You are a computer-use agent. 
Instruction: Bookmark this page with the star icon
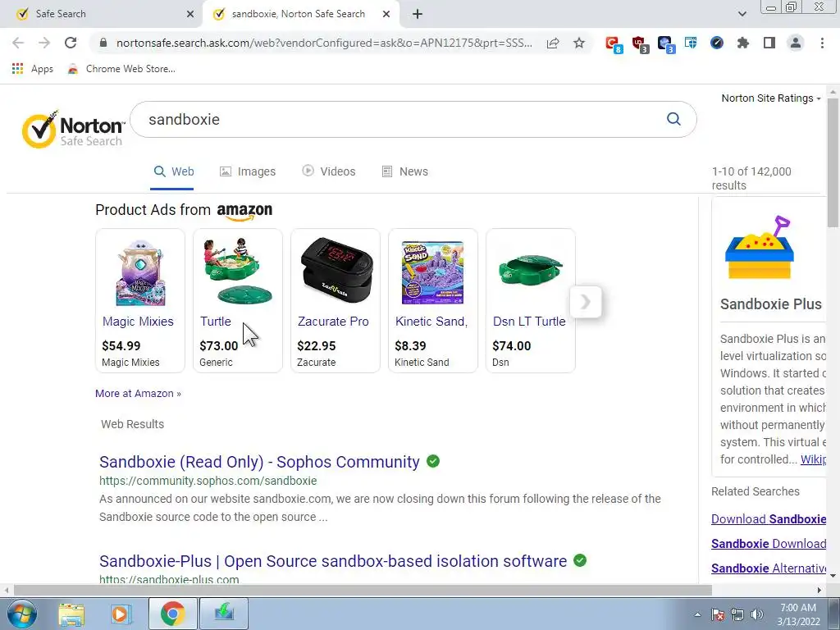coord(579,43)
